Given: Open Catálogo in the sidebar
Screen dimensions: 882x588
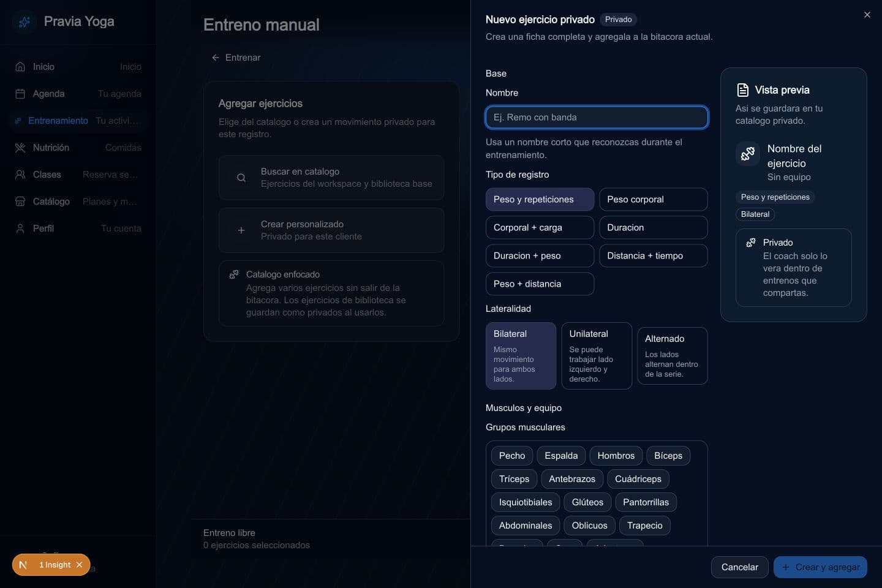Looking at the screenshot, I should click(x=78, y=202).
